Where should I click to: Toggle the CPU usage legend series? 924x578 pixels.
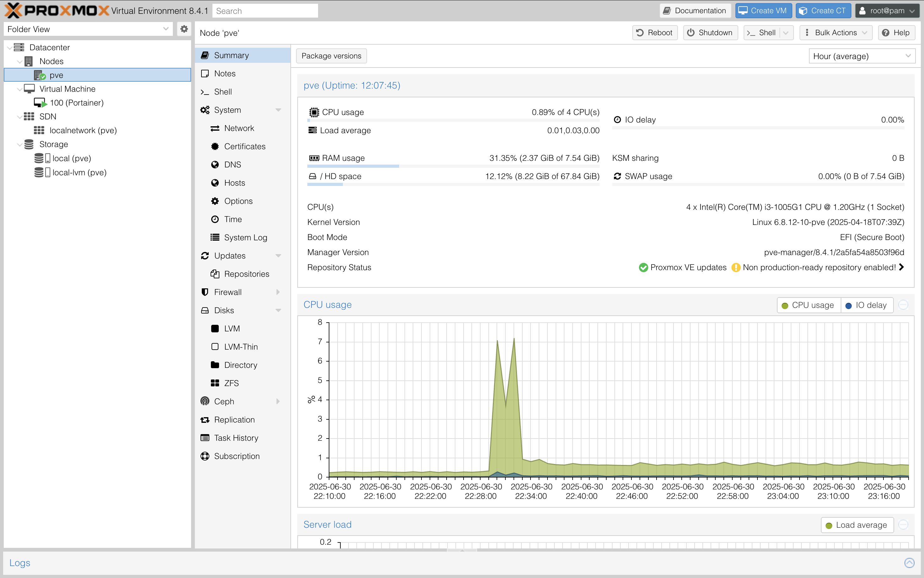808,305
